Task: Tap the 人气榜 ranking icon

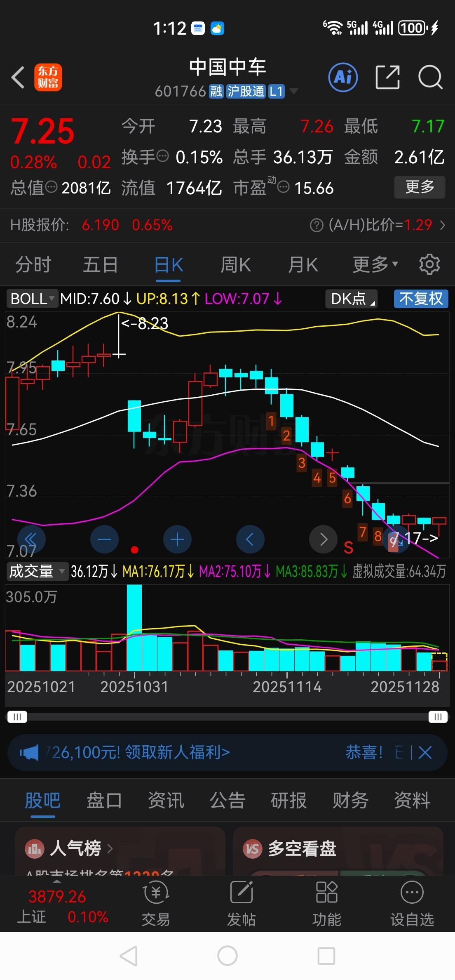Action: pyautogui.click(x=35, y=849)
